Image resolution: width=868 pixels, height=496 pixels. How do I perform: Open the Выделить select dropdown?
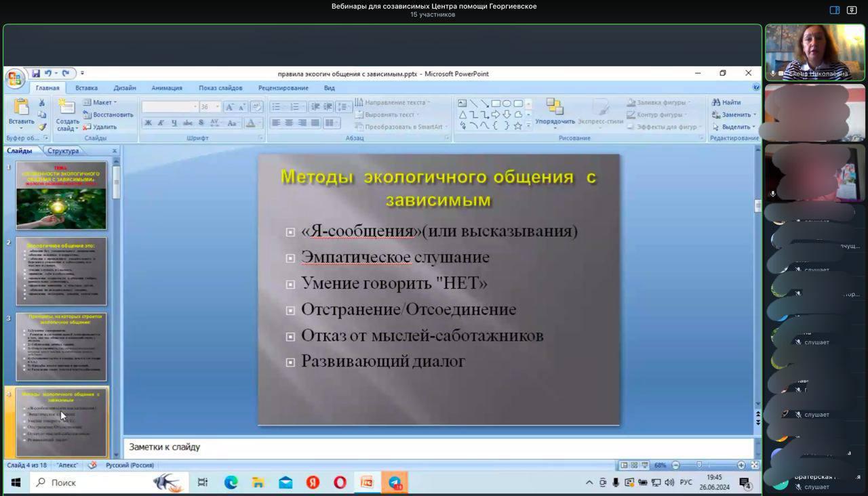(x=734, y=127)
